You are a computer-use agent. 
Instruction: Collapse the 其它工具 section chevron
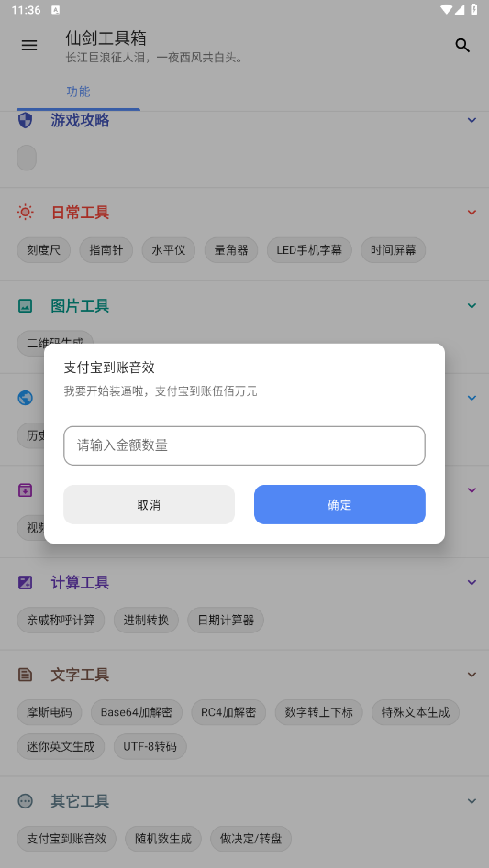coord(472,801)
